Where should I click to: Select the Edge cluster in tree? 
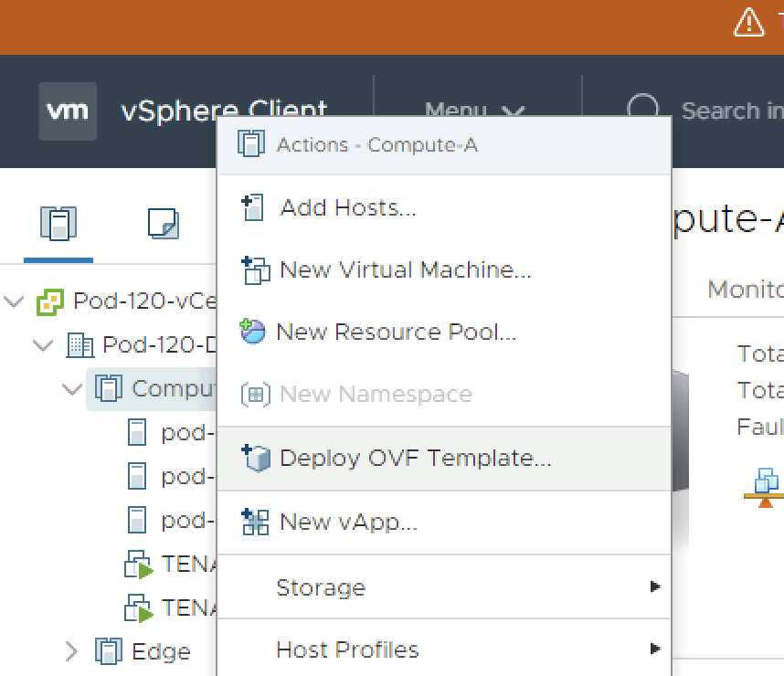pos(161,651)
